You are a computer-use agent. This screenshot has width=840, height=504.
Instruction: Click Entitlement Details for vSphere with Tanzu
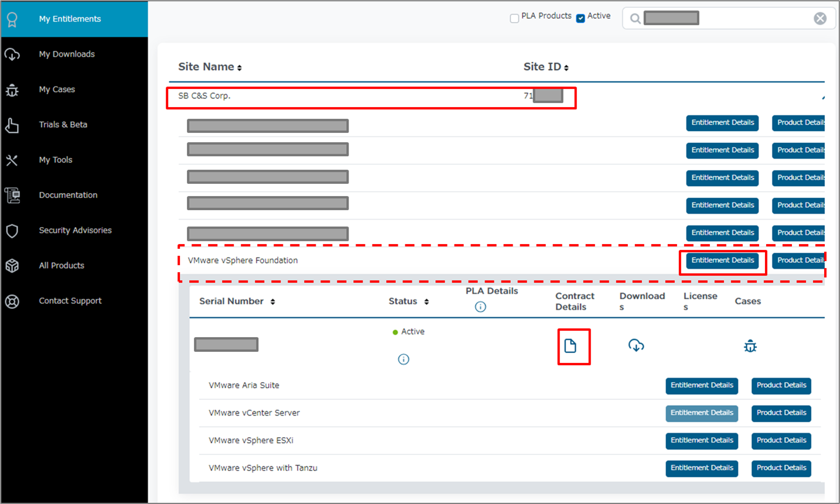click(x=702, y=468)
